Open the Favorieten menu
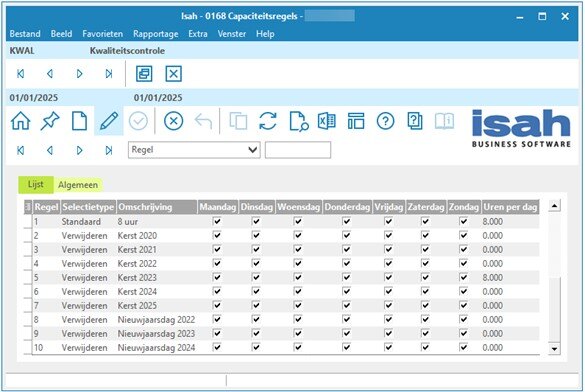585x392 pixels. pos(103,34)
